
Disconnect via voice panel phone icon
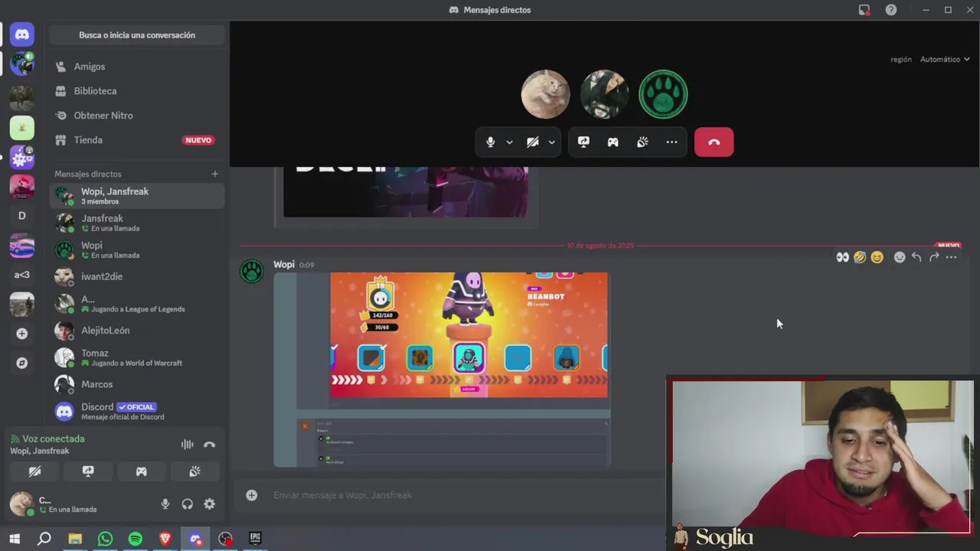pos(210,445)
